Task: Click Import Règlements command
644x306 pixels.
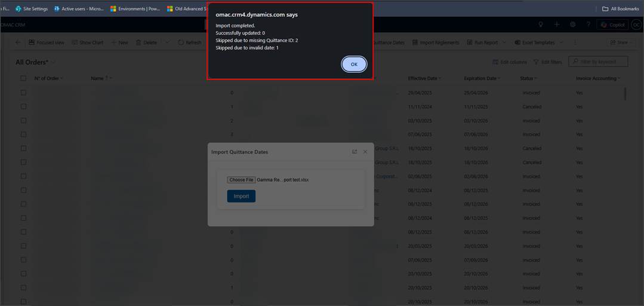Action: click(436, 42)
